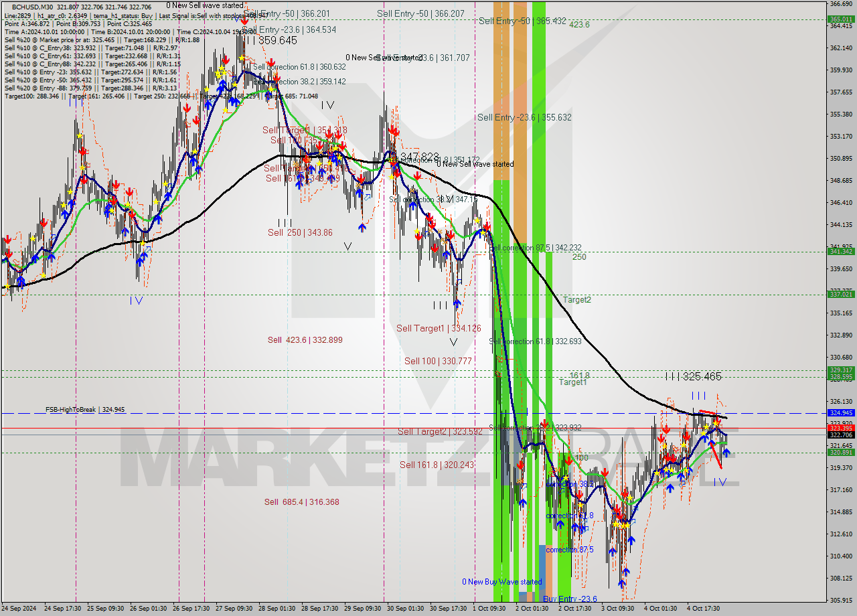The width and height of the screenshot is (857, 616).
Task: Click 'Sell Entry -50 | 365.432' label
Action: click(x=522, y=21)
